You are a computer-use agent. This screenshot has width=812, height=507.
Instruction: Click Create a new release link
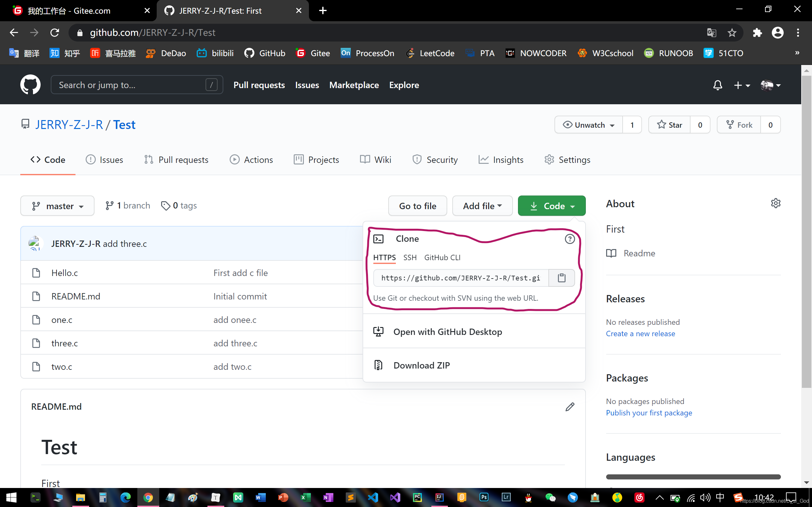point(640,333)
